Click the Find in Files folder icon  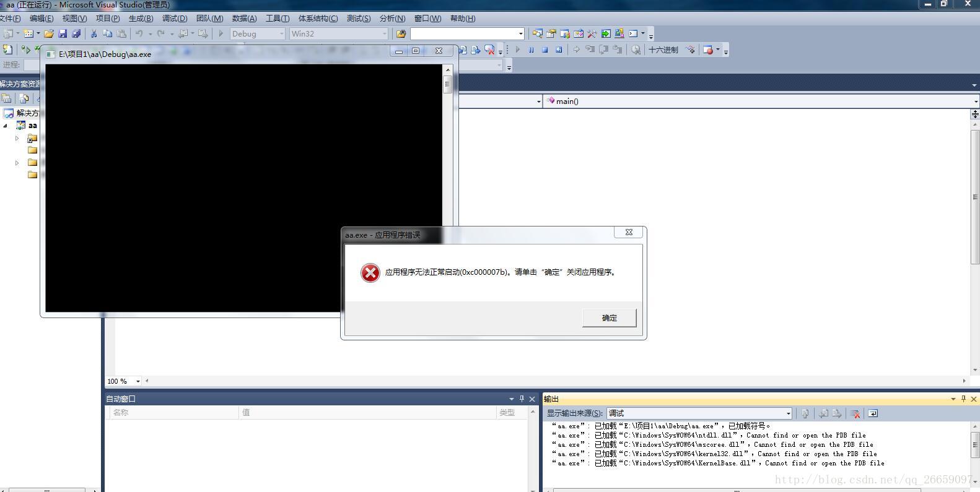(x=401, y=33)
